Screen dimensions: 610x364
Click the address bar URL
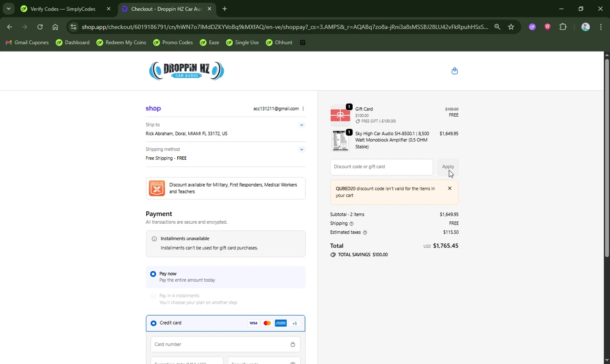point(285,27)
